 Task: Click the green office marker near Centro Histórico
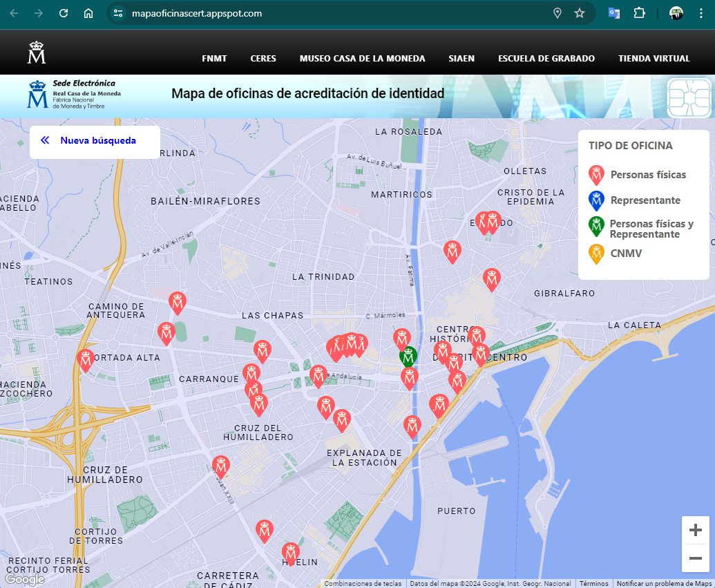coord(408,357)
